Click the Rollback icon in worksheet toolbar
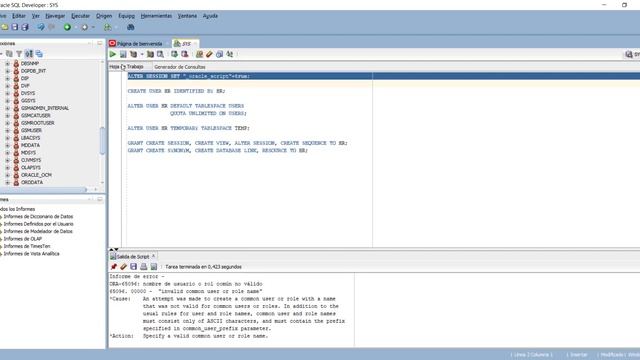640x360 pixels. point(184,54)
